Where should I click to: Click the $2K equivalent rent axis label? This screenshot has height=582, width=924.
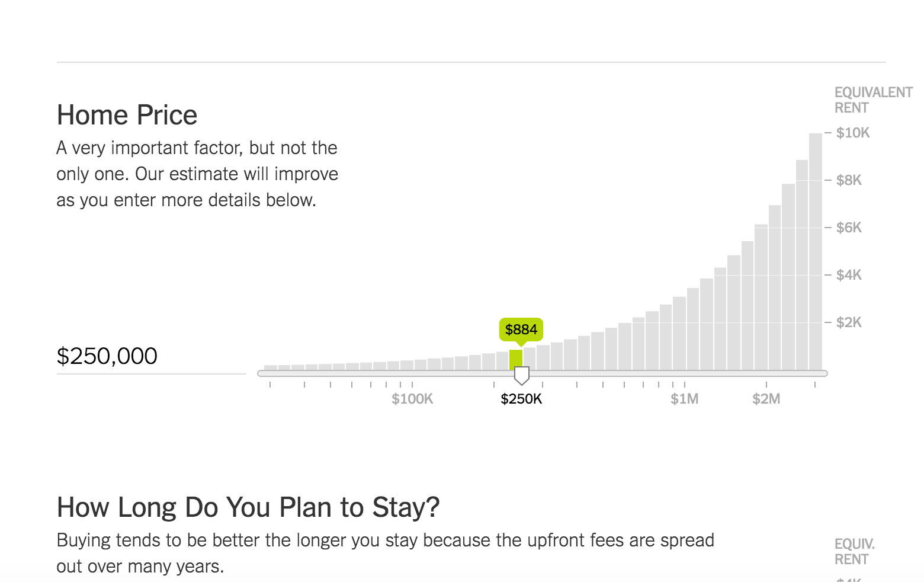point(849,322)
